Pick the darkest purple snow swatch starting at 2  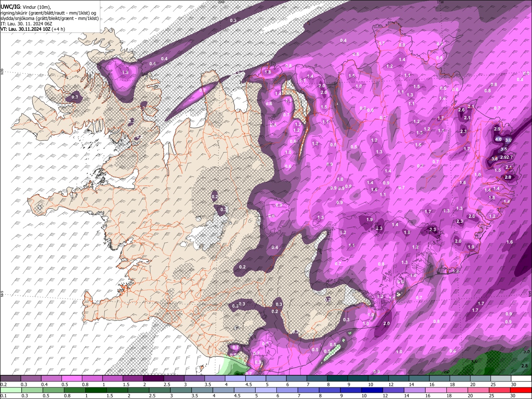tap(153, 379)
